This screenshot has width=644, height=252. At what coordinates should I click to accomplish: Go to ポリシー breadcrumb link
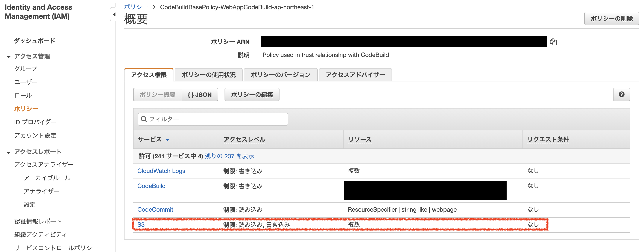[x=136, y=7]
